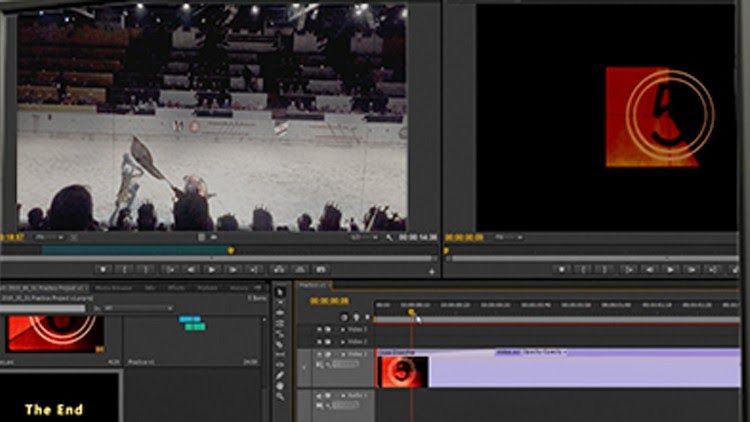Go to Out point in Program monitor
The width and height of the screenshot is (750, 422).
pos(713,270)
